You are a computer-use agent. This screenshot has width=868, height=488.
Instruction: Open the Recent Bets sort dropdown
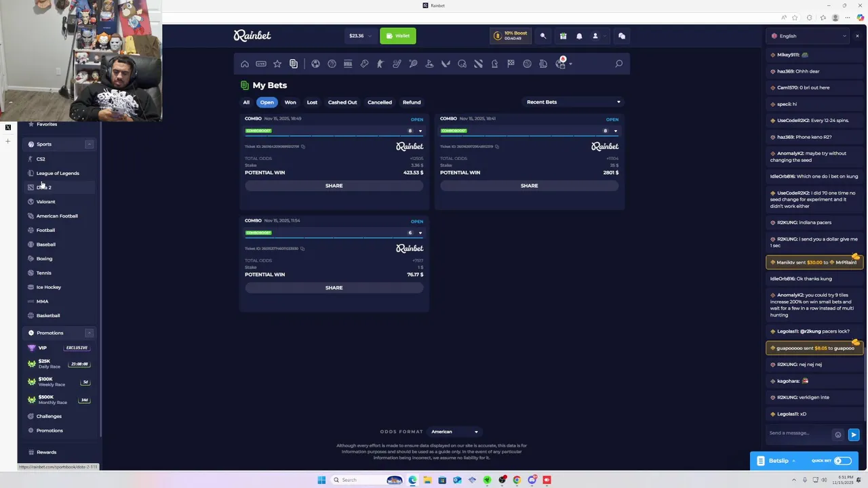(572, 102)
